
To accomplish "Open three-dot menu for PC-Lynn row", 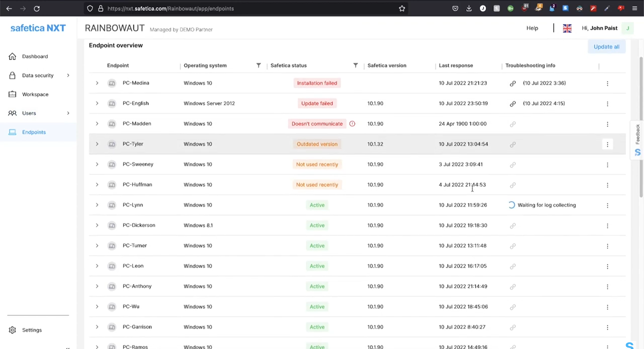I will click(x=607, y=205).
